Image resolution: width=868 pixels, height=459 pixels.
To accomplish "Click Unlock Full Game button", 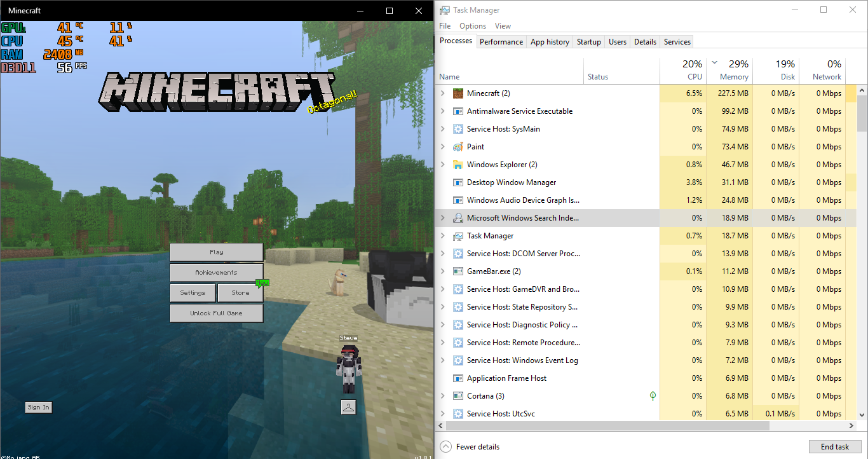I will pyautogui.click(x=217, y=313).
